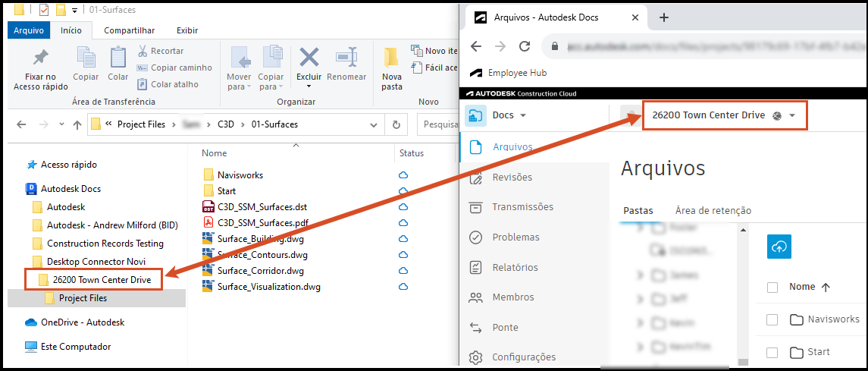
Task: Click Fixar no Acesso rápido pin icon
Action: [41, 58]
